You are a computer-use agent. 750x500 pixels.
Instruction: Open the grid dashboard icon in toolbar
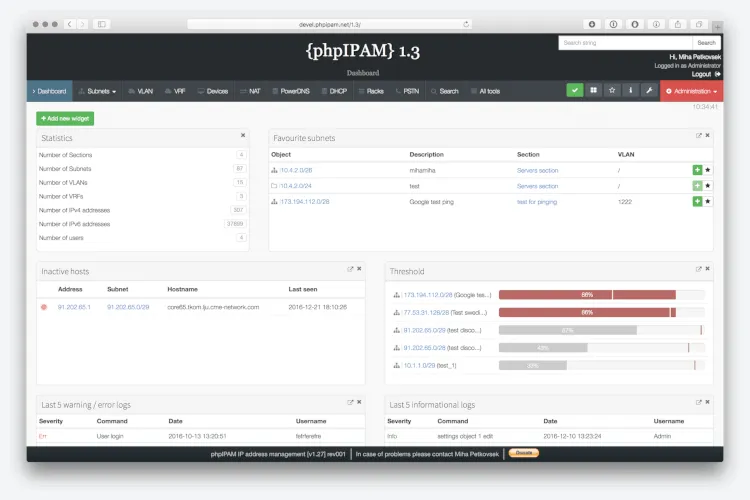coord(593,90)
